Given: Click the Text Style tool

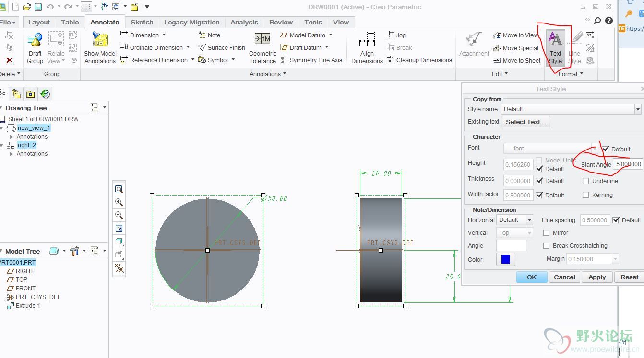Looking at the screenshot, I should point(555,48).
